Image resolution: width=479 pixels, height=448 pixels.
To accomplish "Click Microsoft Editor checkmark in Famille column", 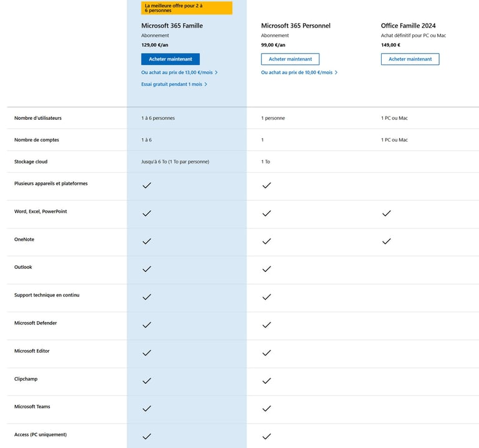I will pyautogui.click(x=147, y=353).
